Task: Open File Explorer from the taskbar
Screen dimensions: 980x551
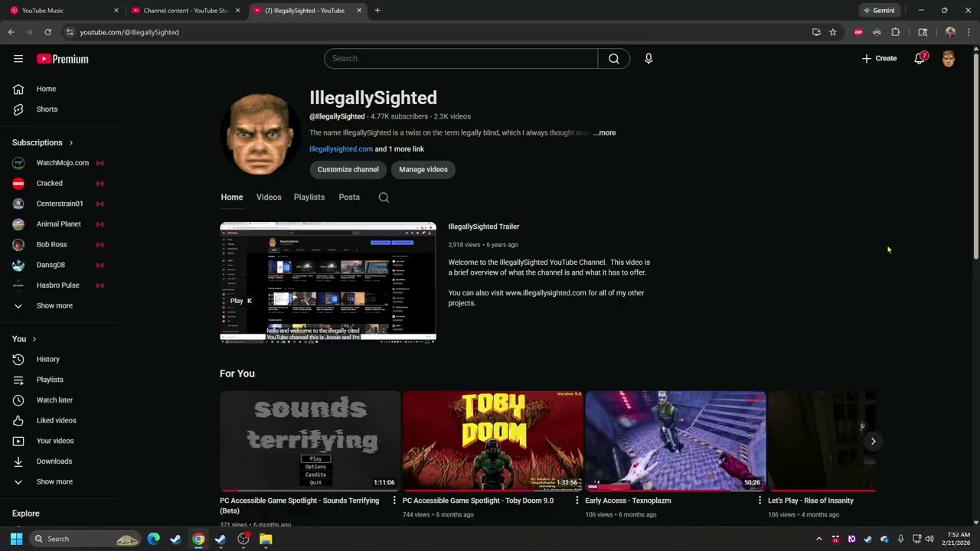Action: [x=266, y=539]
